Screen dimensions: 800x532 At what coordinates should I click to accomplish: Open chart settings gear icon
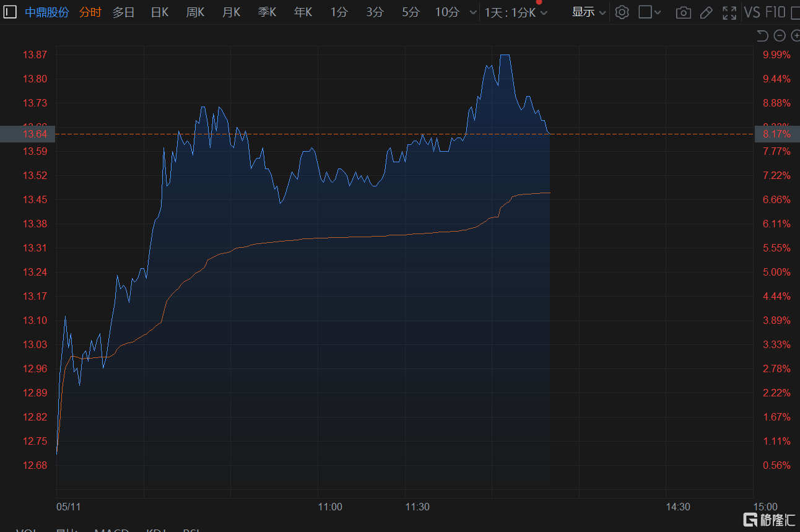pyautogui.click(x=622, y=12)
